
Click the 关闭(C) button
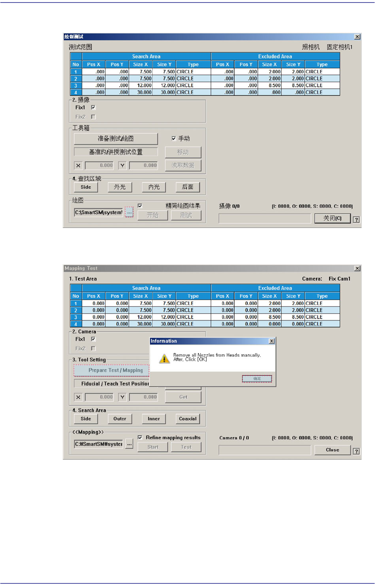333,218
